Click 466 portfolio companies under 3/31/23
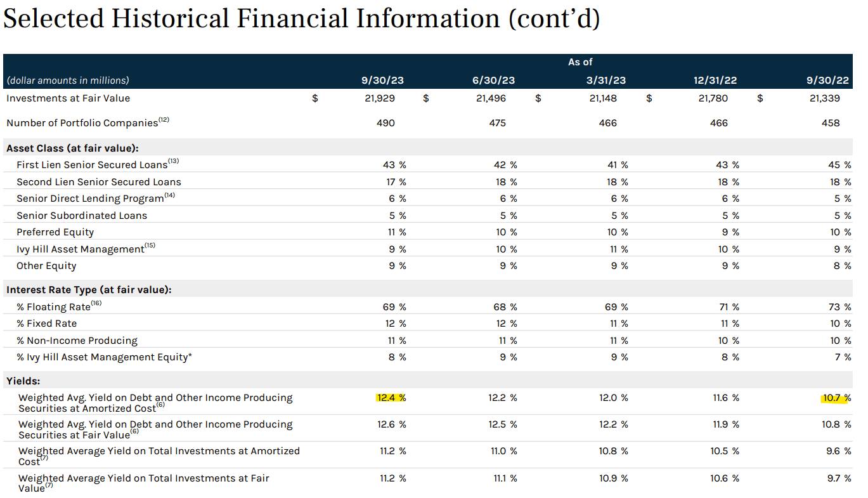 click(x=607, y=123)
